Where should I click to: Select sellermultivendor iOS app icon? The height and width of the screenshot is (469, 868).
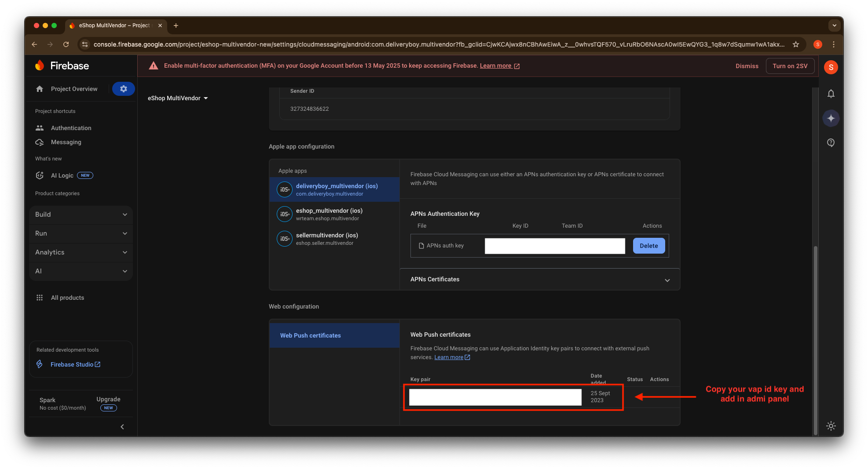(285, 239)
